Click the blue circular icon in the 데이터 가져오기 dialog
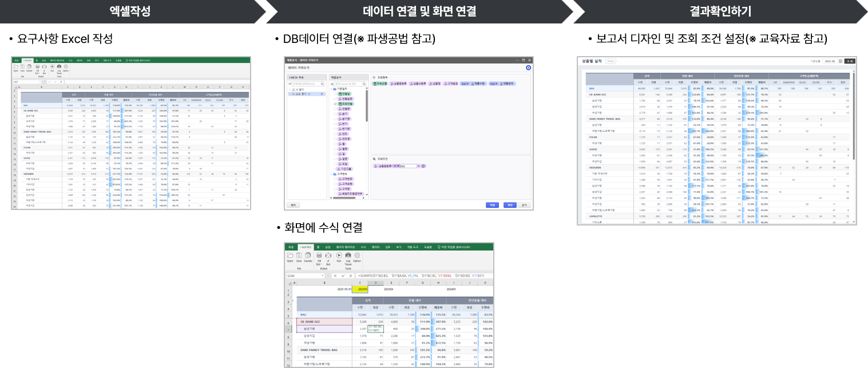 coord(528,68)
